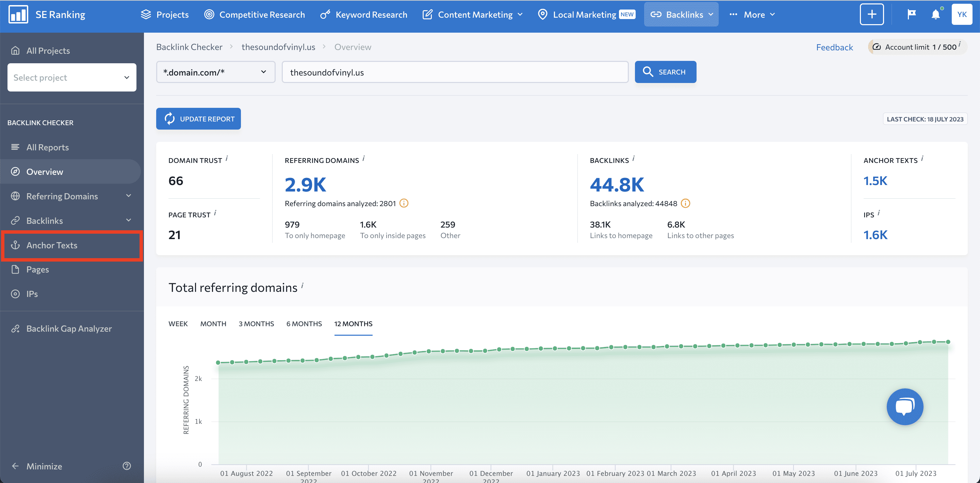Switch chart to 3 MONTHS tab
The width and height of the screenshot is (980, 483).
pyautogui.click(x=256, y=324)
